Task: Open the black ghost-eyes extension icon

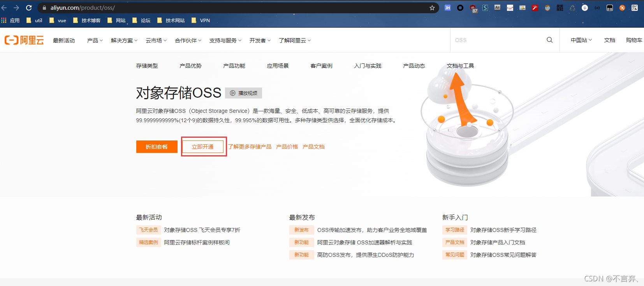Action: tap(610, 8)
